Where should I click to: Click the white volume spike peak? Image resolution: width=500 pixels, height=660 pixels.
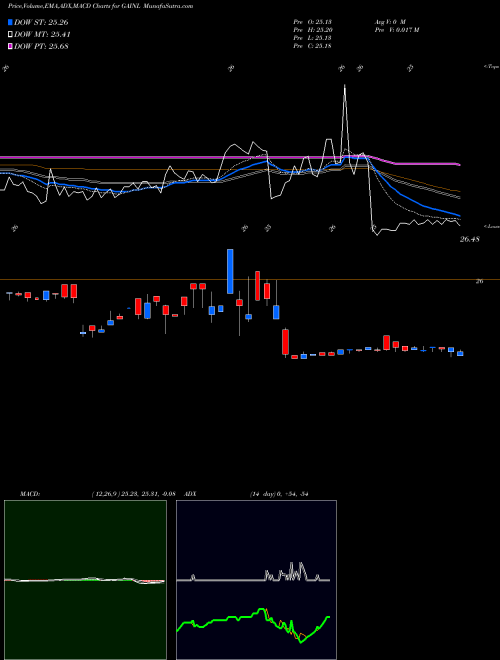point(345,85)
